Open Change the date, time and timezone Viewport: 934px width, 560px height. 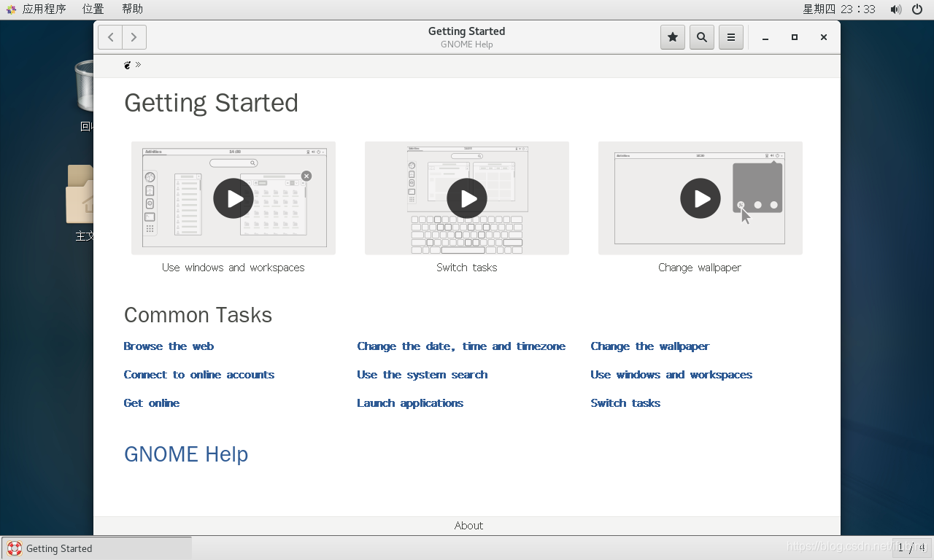(461, 346)
